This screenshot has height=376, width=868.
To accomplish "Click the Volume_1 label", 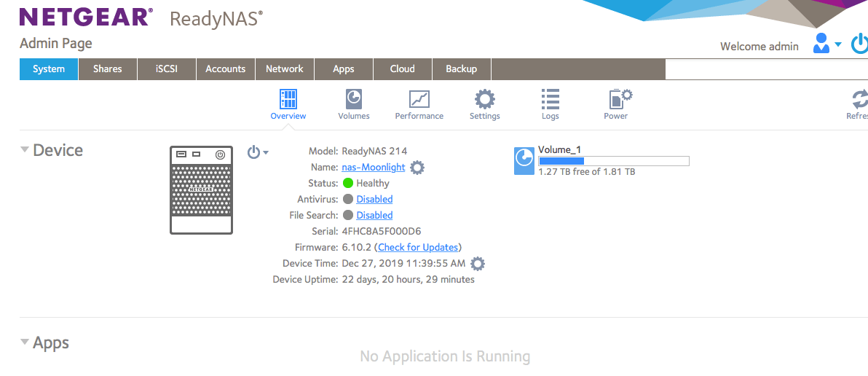I will point(560,150).
